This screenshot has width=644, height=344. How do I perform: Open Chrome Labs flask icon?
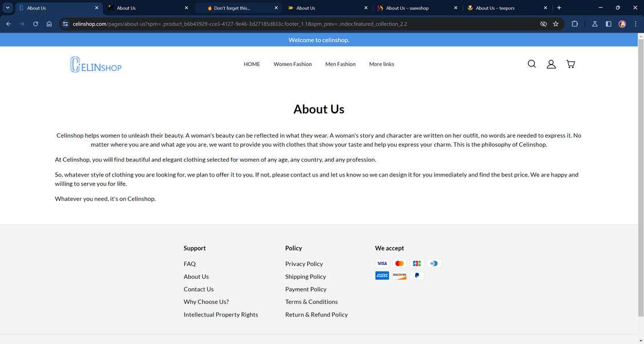pos(594,23)
